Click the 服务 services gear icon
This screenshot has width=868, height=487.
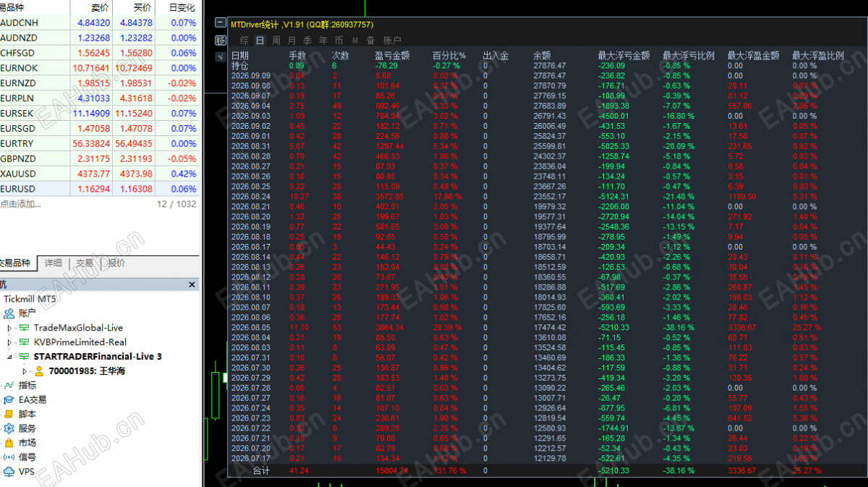[9, 428]
